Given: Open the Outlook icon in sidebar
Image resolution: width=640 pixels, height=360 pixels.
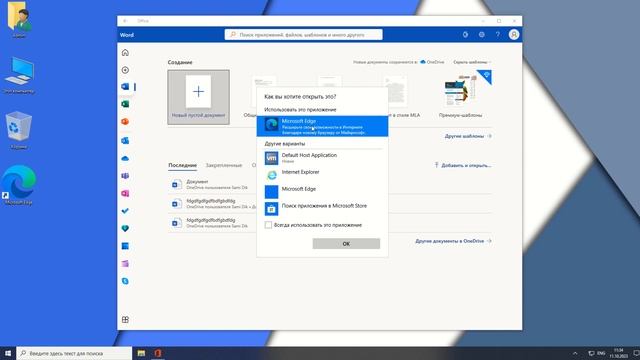Looking at the screenshot, I should point(125,140).
